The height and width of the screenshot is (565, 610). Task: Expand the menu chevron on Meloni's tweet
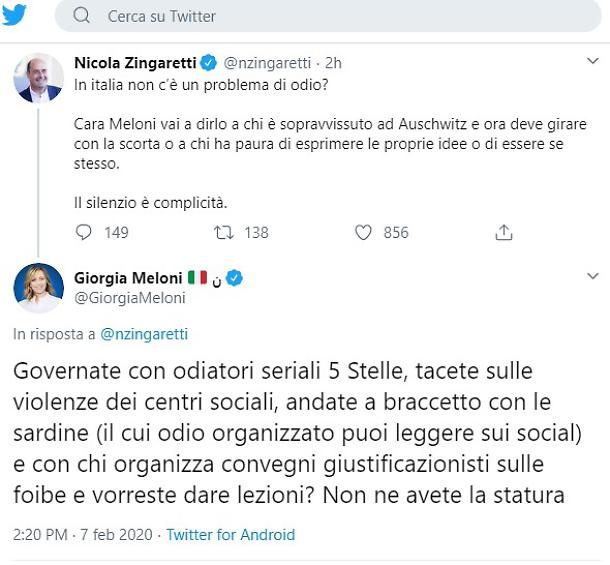(x=592, y=276)
